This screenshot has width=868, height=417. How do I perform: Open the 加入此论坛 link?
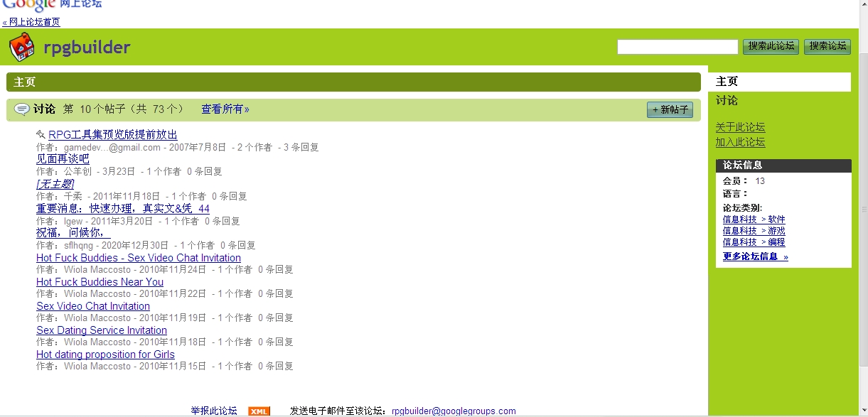pyautogui.click(x=740, y=142)
